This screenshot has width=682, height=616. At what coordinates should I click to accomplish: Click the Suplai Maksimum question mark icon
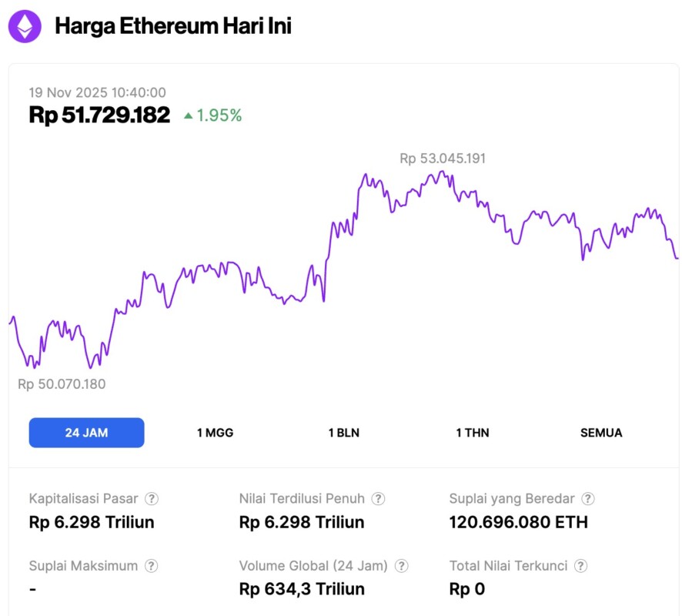[152, 566]
